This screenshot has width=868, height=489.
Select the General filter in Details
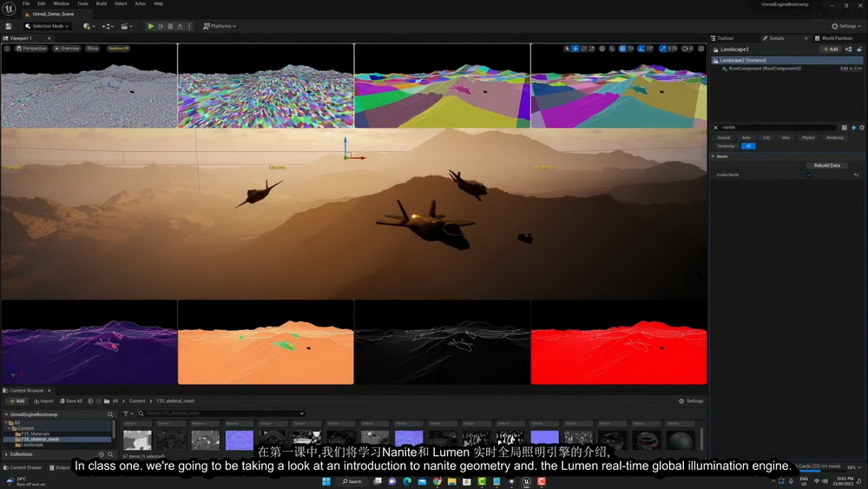click(724, 138)
